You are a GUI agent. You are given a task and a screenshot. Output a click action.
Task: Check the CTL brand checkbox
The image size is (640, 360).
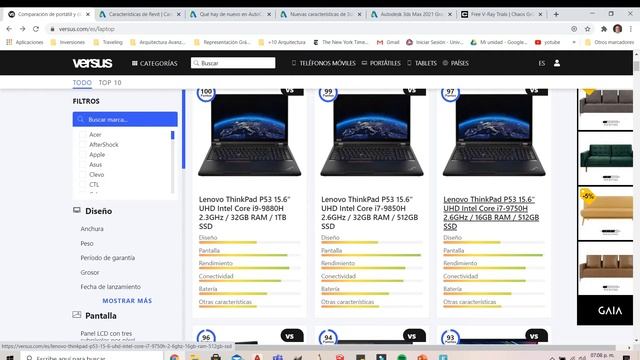pyautogui.click(x=83, y=184)
